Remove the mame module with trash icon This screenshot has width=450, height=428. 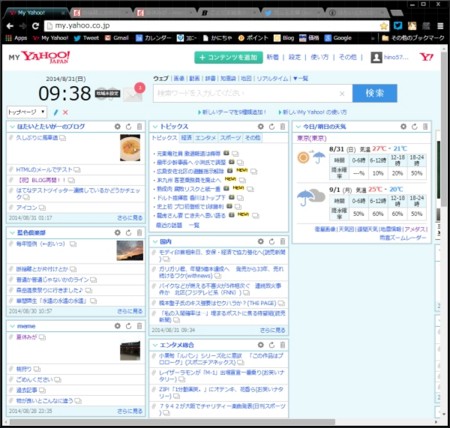(139, 326)
